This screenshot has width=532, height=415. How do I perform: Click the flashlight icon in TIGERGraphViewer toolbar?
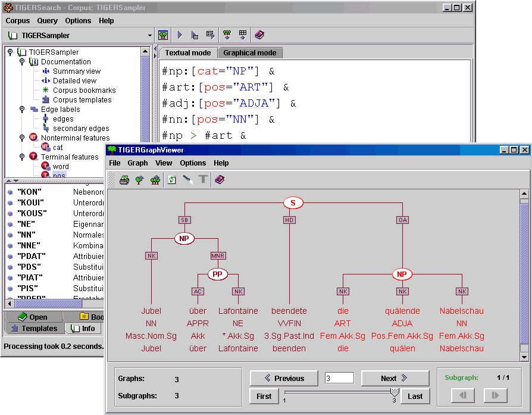coord(187,180)
